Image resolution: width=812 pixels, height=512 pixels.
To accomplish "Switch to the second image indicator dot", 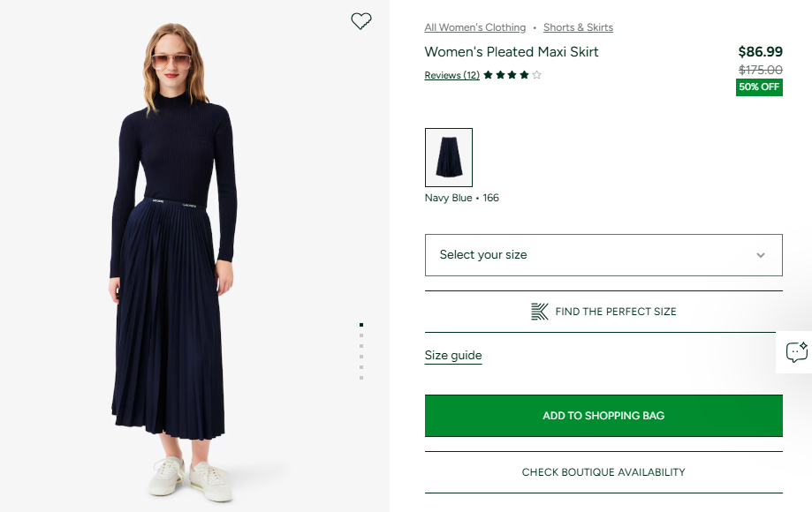I will point(361,335).
